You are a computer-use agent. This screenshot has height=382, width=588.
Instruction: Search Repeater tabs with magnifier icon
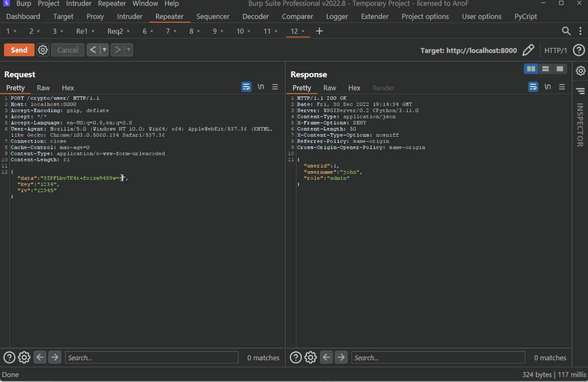566,31
